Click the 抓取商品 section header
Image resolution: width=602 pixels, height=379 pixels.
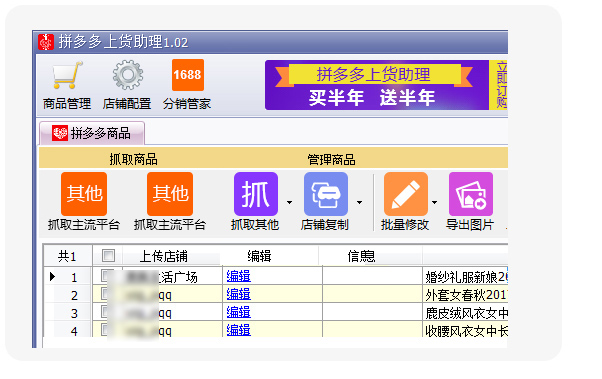(x=133, y=159)
